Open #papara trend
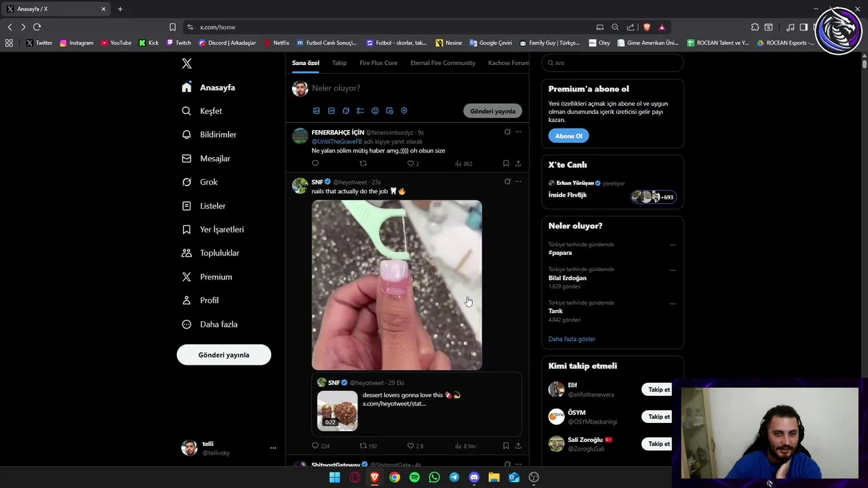Screen dimensions: 868x488 [x=560, y=253]
